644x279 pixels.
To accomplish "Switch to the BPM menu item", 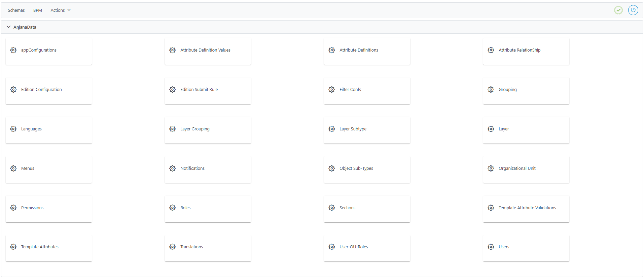I will point(38,10).
